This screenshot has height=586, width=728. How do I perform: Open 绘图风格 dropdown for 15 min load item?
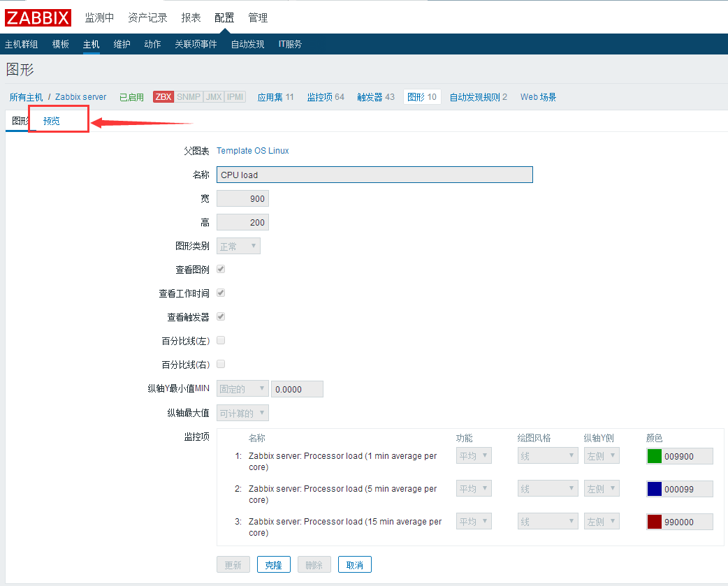point(548,522)
